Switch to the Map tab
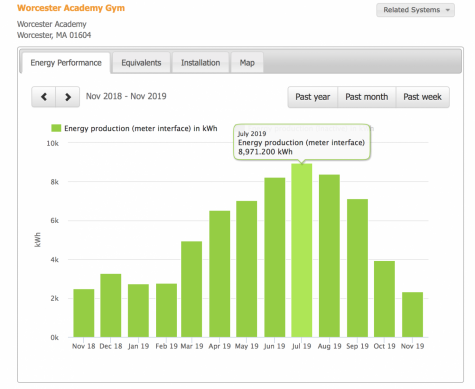The width and height of the screenshot is (475, 389). pos(247,63)
